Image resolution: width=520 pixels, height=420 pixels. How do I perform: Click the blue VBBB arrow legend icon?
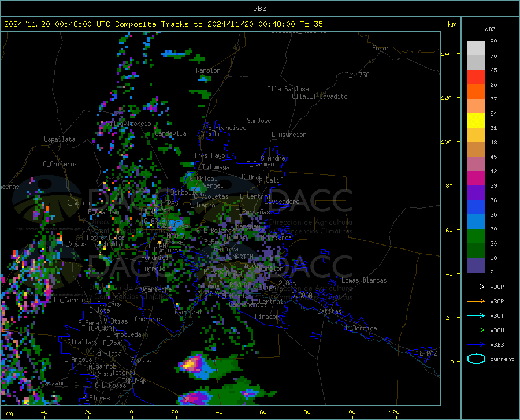[476, 344]
